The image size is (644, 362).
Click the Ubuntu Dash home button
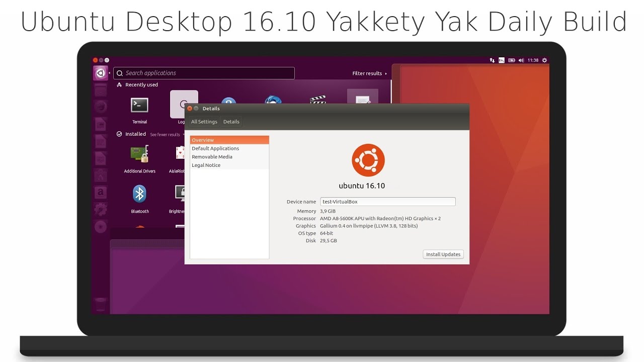(101, 73)
